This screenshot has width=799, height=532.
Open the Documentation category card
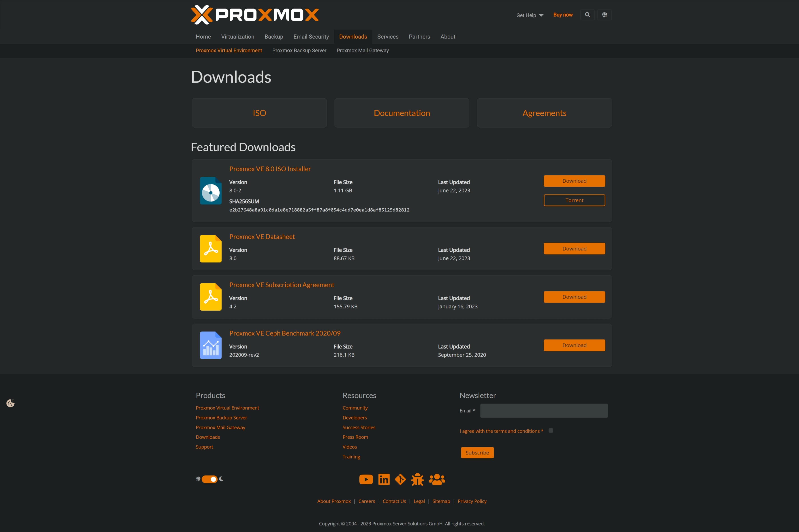tap(402, 113)
